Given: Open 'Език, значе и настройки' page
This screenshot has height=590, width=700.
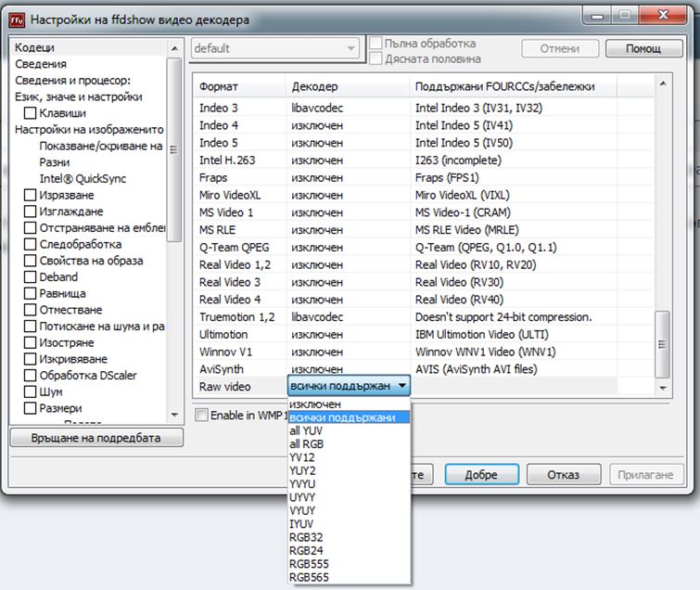Looking at the screenshot, I should (x=79, y=96).
